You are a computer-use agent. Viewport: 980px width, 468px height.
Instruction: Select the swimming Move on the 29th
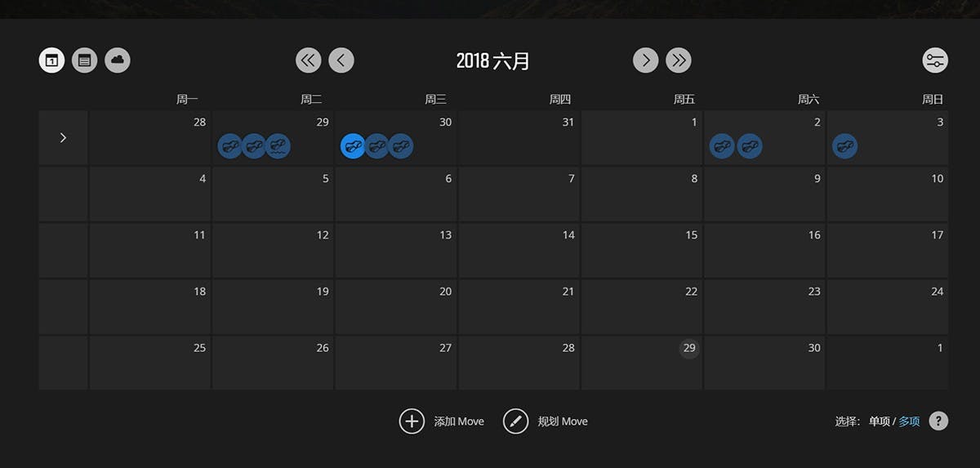pos(278,147)
